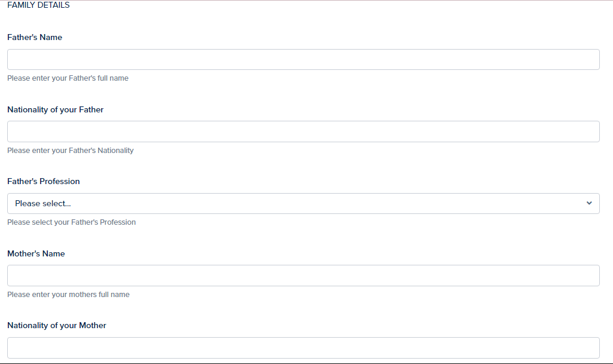
Task: Click the chevron arrow in the profession dropdown
Action: click(x=589, y=203)
